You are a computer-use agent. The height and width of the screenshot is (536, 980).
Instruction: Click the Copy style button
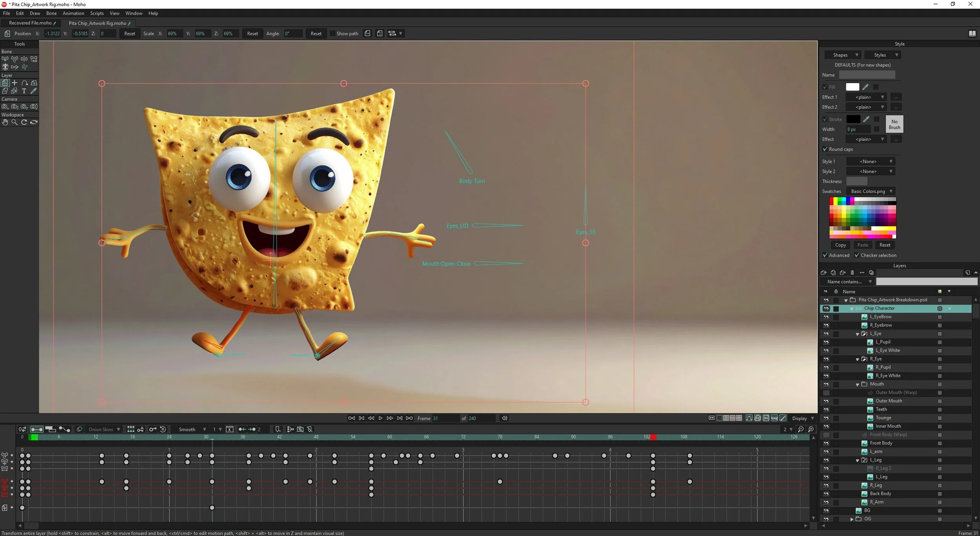pyautogui.click(x=840, y=245)
